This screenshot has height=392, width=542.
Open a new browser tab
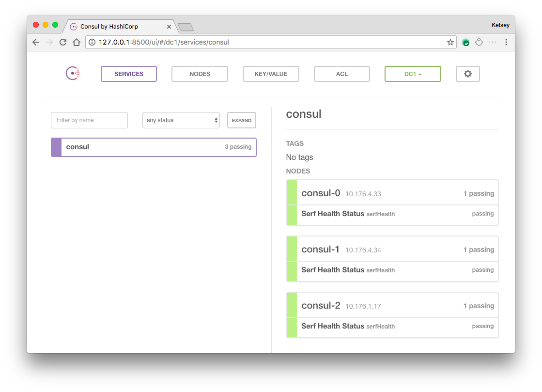point(186,27)
